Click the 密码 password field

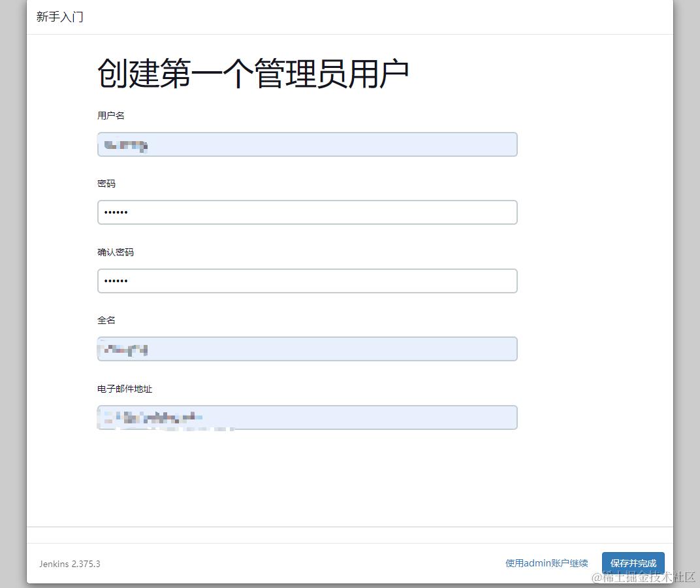pos(307,212)
